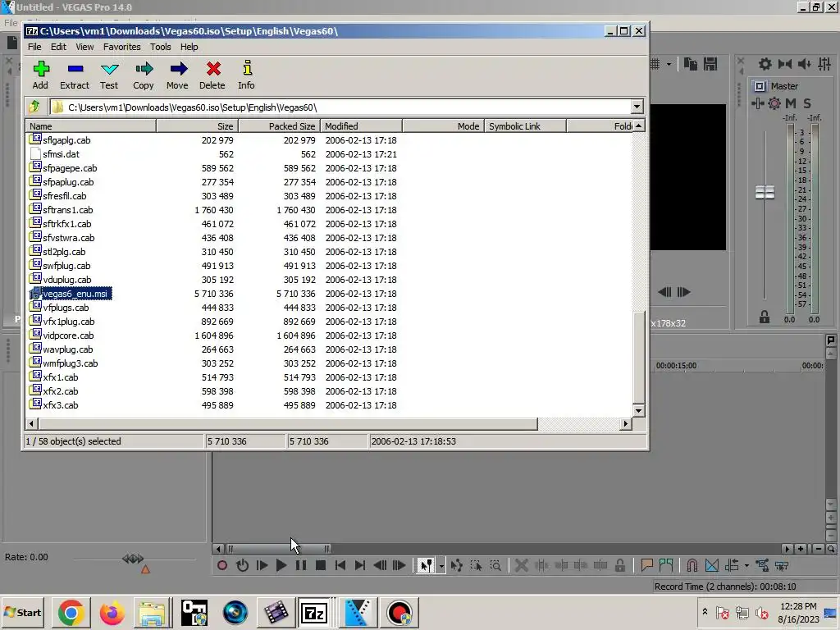The image size is (840, 630).
Task: Sort by Packed Size column header
Action: click(x=279, y=126)
